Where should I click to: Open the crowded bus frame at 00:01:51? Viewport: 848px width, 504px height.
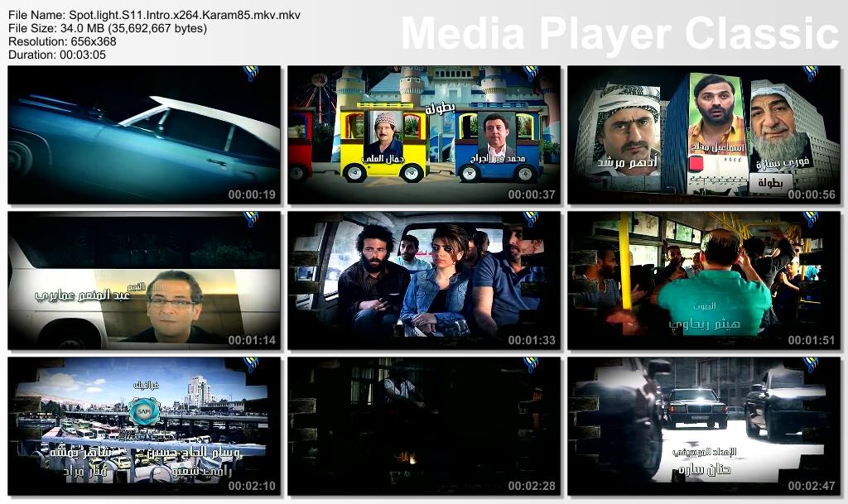tap(704, 281)
